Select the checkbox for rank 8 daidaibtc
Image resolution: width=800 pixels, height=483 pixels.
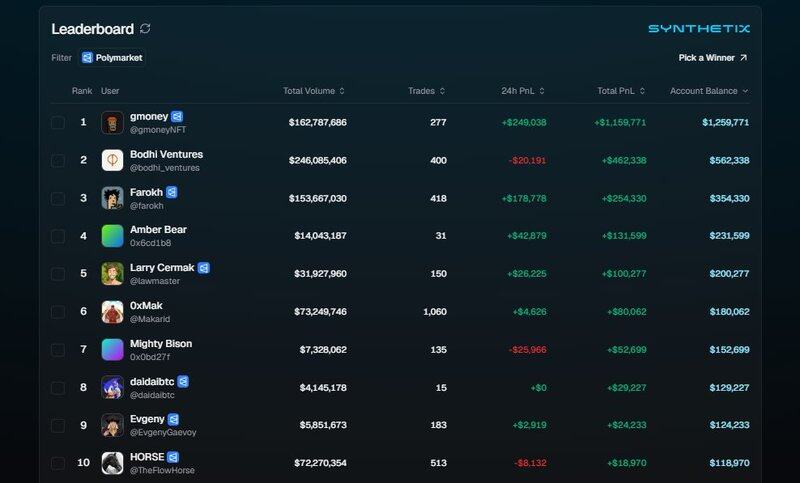[x=58, y=388]
